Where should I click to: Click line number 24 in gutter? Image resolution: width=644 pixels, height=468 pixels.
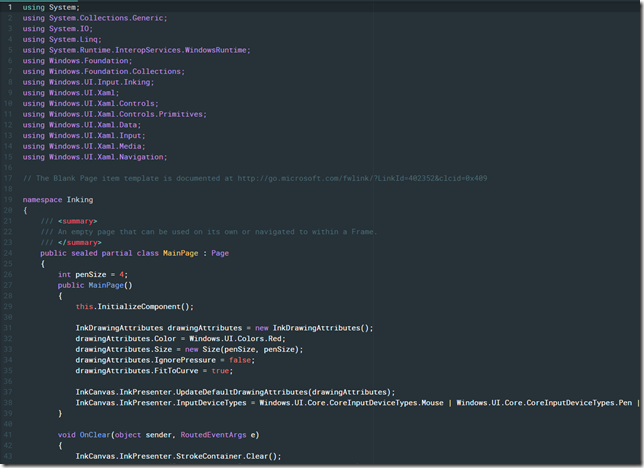click(8, 253)
